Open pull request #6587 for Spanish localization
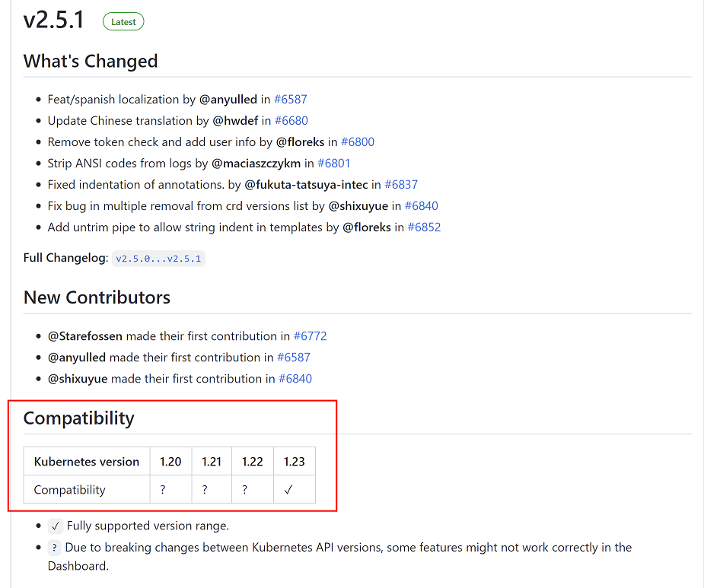Screen dimensions: 704x588 pyautogui.click(x=290, y=99)
